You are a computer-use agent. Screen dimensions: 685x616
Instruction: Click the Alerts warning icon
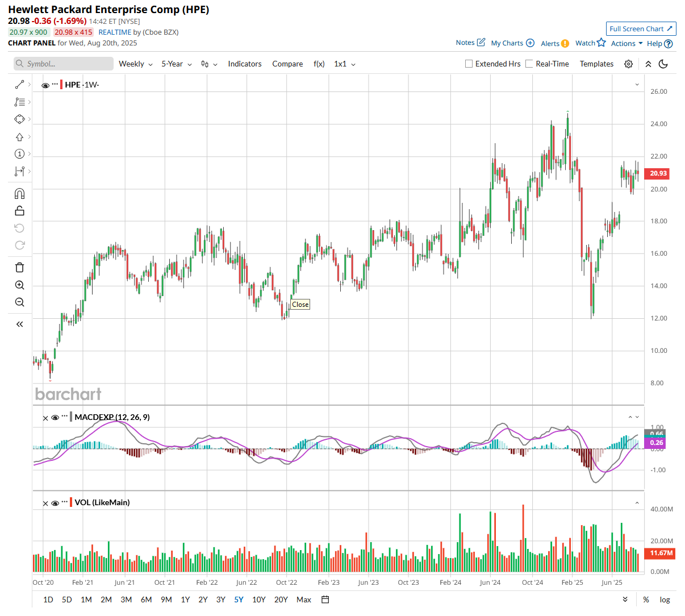click(x=565, y=43)
